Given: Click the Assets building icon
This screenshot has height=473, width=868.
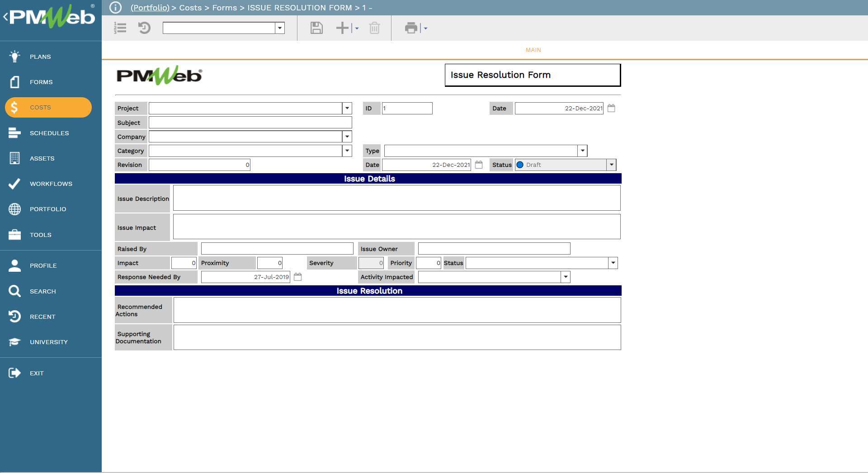Looking at the screenshot, I should 14,158.
